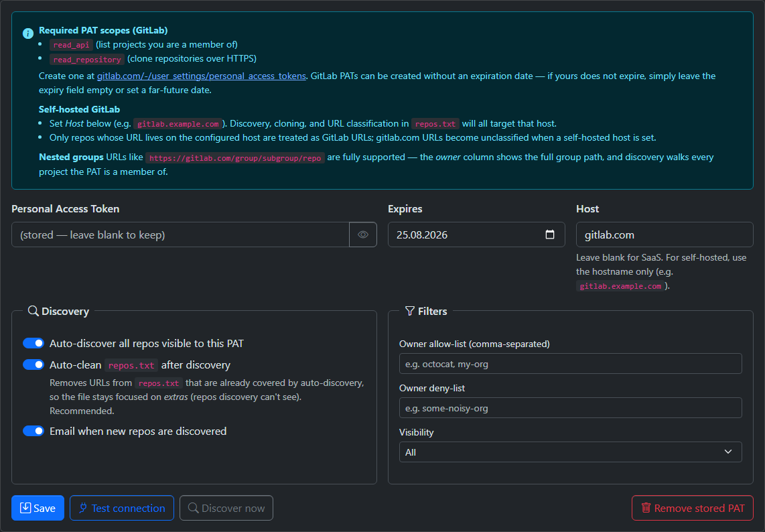Click the Self-hosted GitLab heading
The image size is (765, 532).
(80, 109)
